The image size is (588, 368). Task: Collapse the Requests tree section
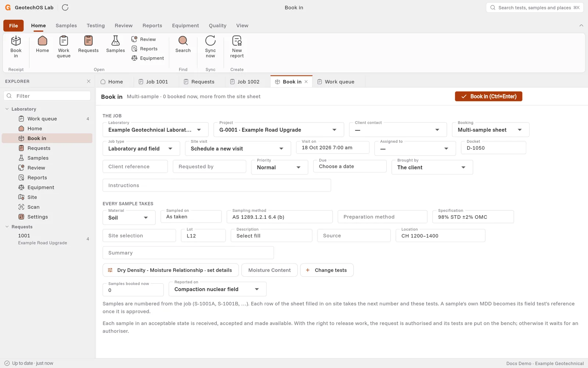pos(7,227)
